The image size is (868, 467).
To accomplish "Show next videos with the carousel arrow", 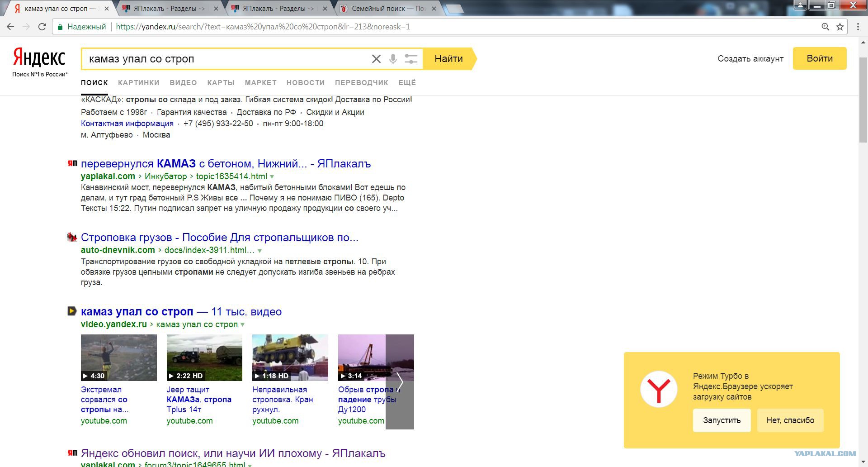I will pos(400,381).
